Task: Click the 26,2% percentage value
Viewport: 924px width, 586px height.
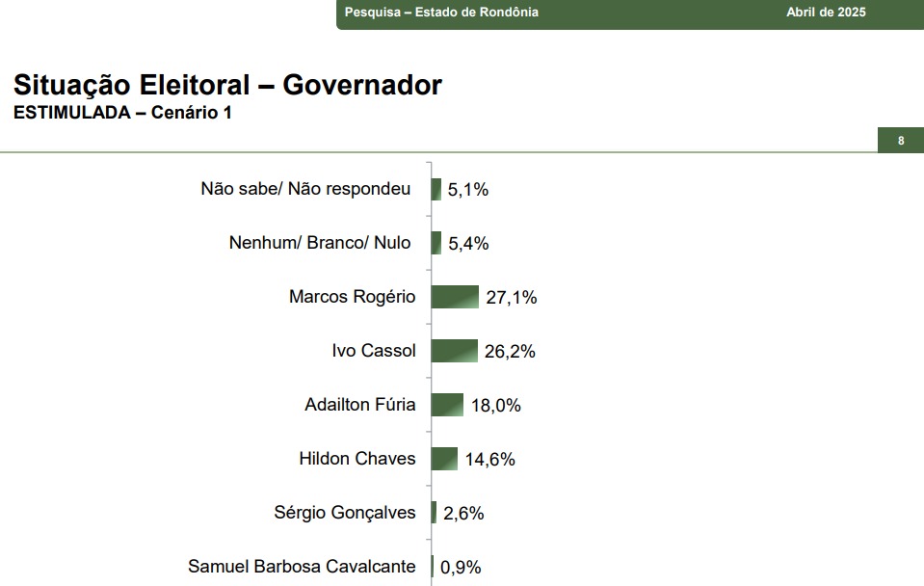Action: click(510, 352)
